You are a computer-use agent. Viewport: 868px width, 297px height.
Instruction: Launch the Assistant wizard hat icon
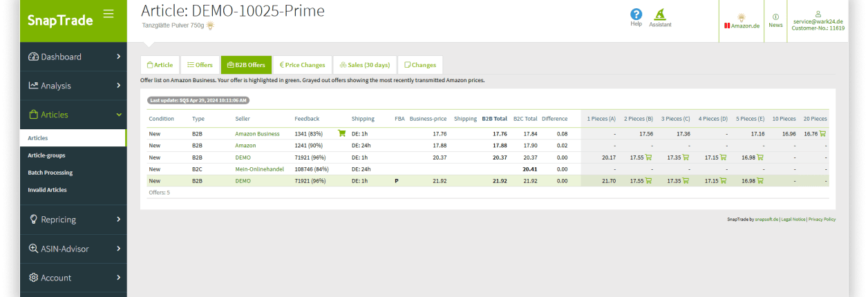(660, 14)
